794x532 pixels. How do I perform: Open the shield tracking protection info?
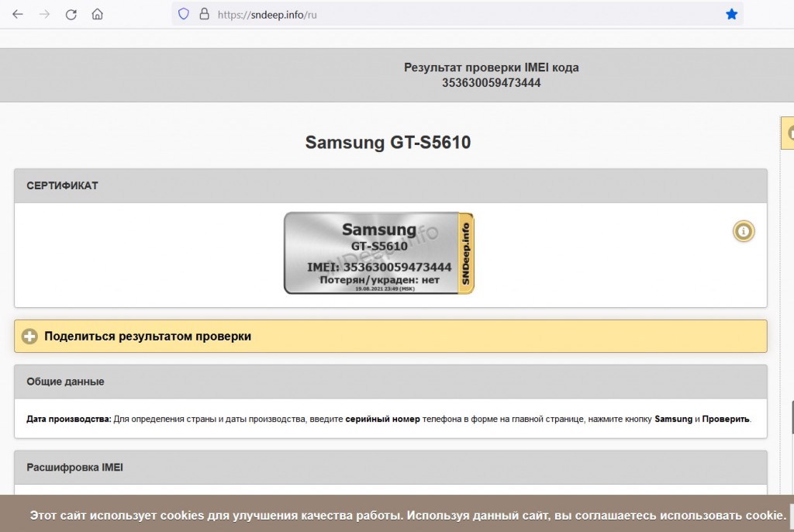(x=183, y=14)
